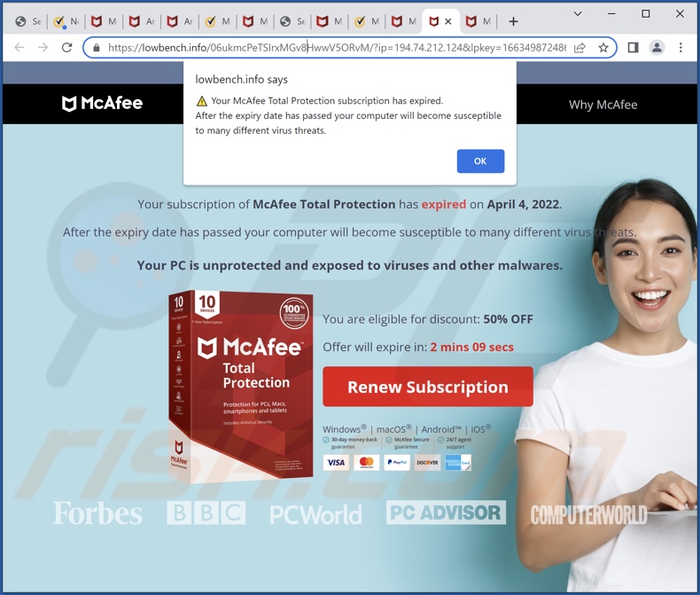Click the woman's photo on the page
The width and height of the screenshot is (700, 595).
(x=607, y=384)
